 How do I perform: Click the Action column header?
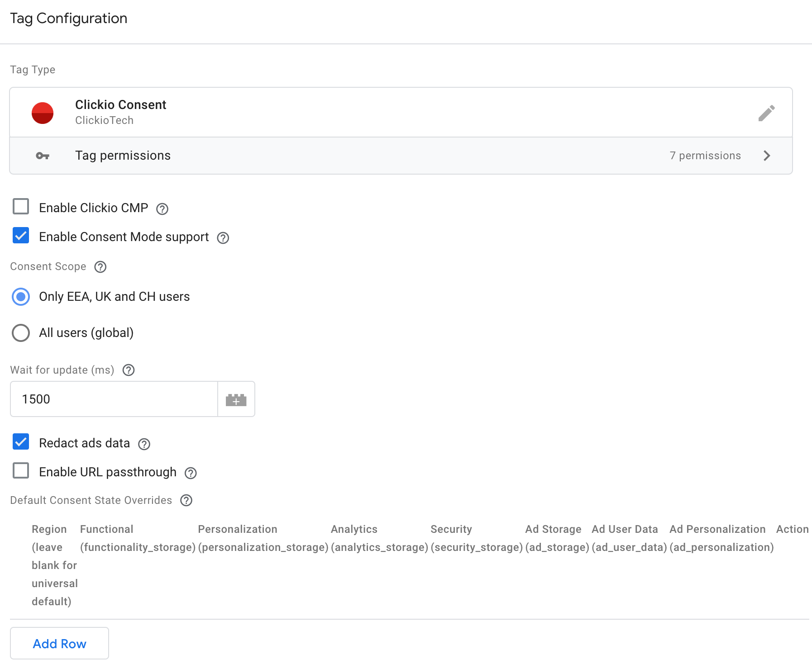(792, 529)
